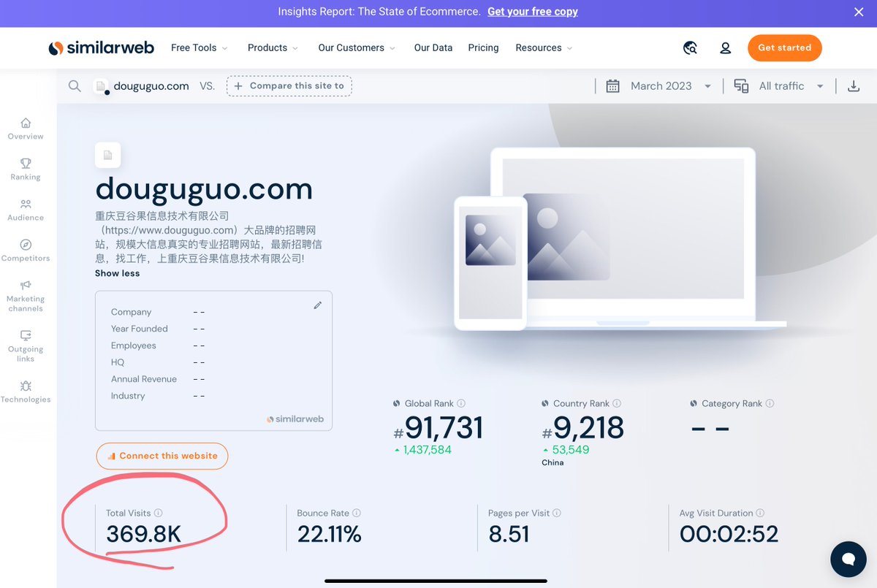
Task: Click the calendar icon by March 2023
Action: coord(612,86)
